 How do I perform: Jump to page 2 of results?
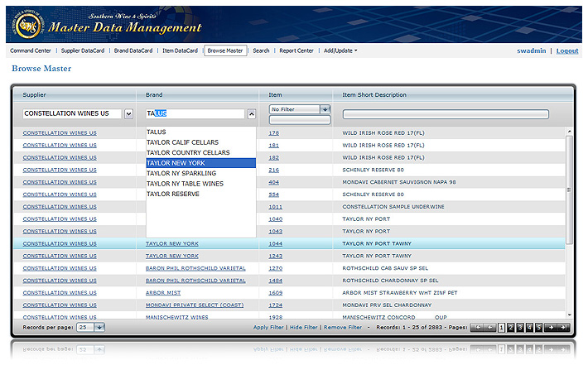(511, 328)
